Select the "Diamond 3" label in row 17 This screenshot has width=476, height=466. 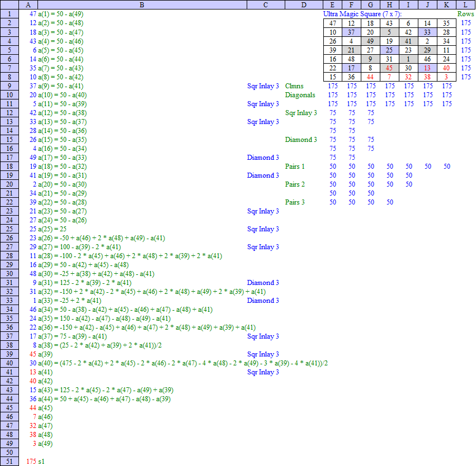[x=263, y=158]
